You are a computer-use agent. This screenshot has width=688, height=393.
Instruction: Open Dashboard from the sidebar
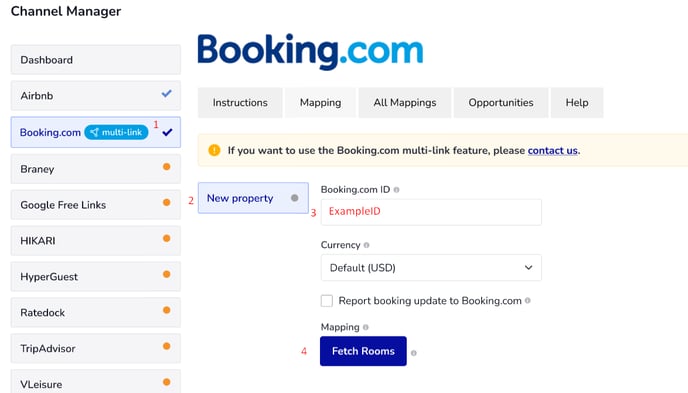click(96, 60)
